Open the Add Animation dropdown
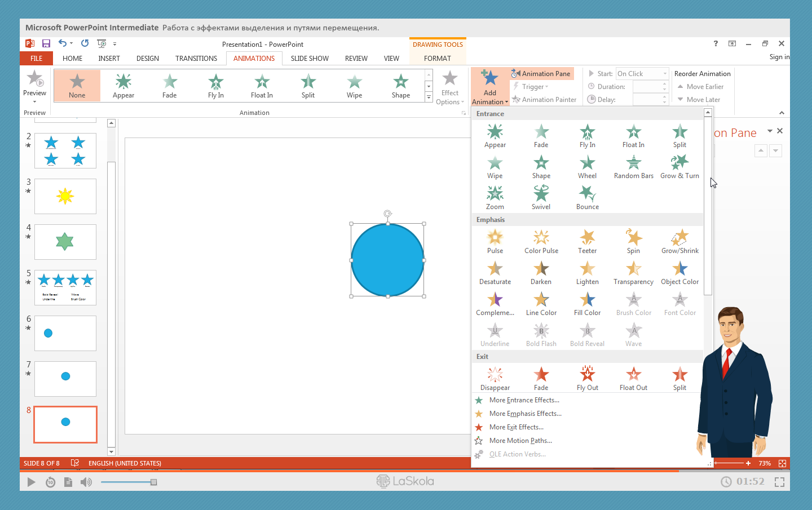 point(489,97)
